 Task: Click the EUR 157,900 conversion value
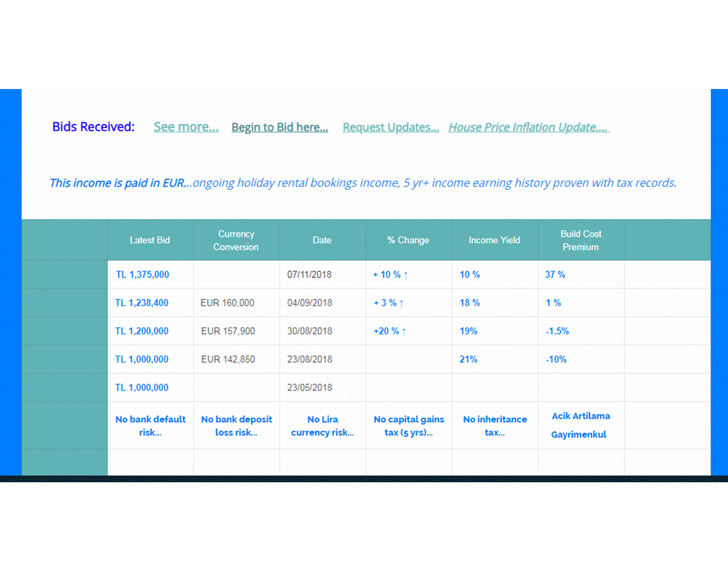228,331
